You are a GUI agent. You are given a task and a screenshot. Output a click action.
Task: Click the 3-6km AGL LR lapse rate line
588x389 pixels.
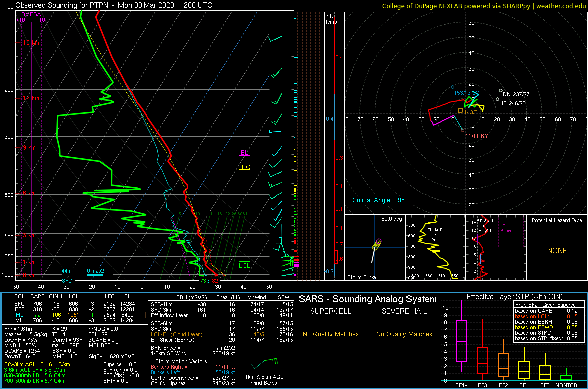coord(35,370)
